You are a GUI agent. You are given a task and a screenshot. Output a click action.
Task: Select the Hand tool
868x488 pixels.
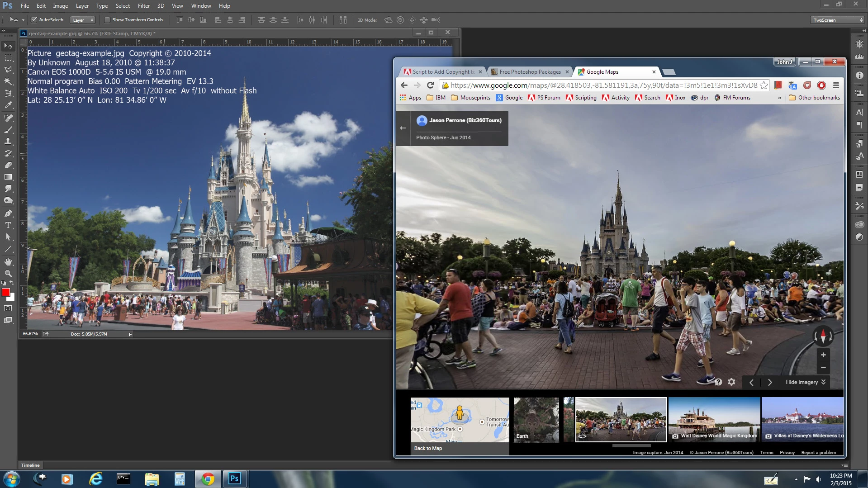(8, 261)
